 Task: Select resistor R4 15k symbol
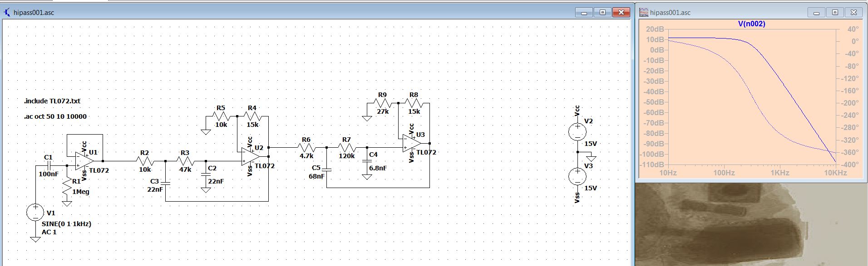pos(252,116)
